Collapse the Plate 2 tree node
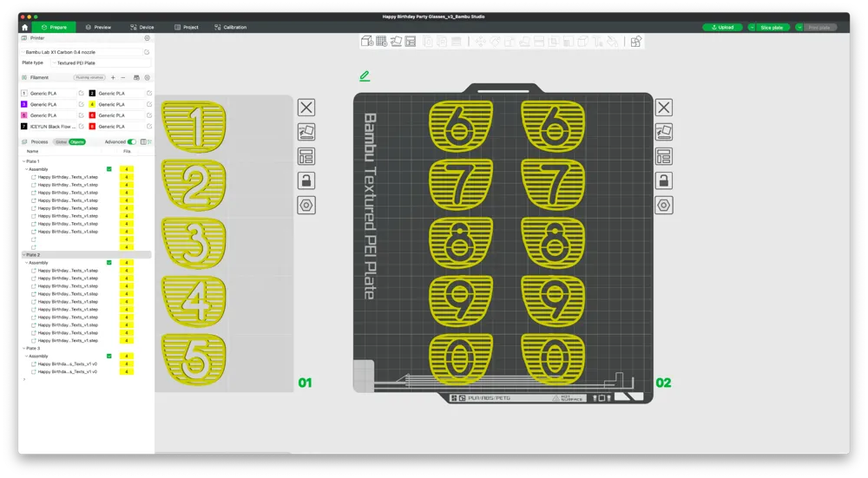The width and height of the screenshot is (868, 478). (x=23, y=255)
